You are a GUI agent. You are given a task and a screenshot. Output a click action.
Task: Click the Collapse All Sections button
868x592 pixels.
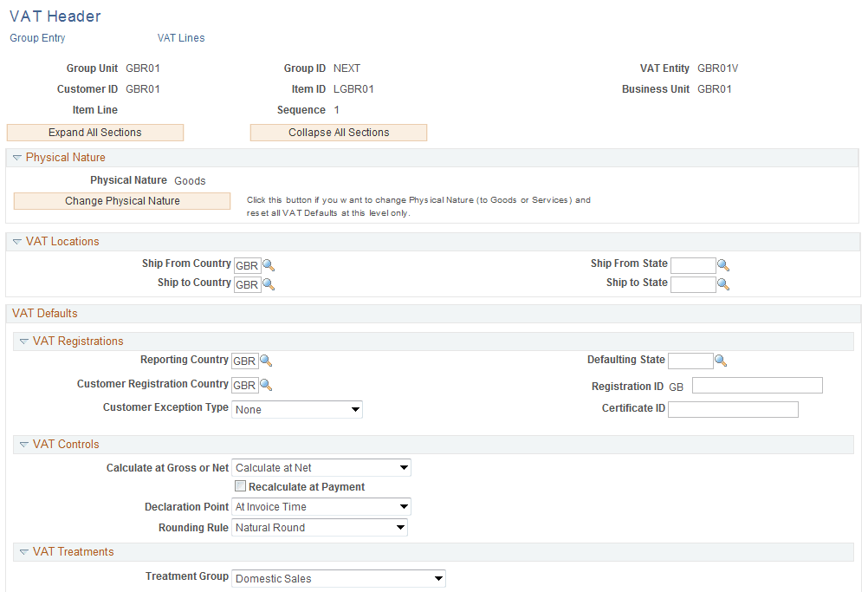(338, 132)
